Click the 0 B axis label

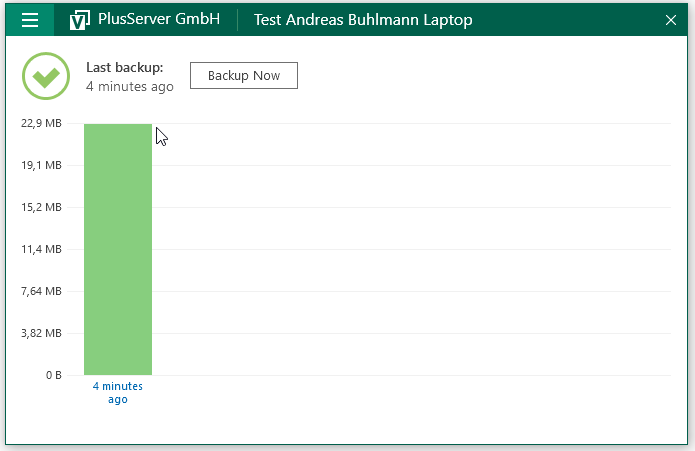(x=54, y=375)
